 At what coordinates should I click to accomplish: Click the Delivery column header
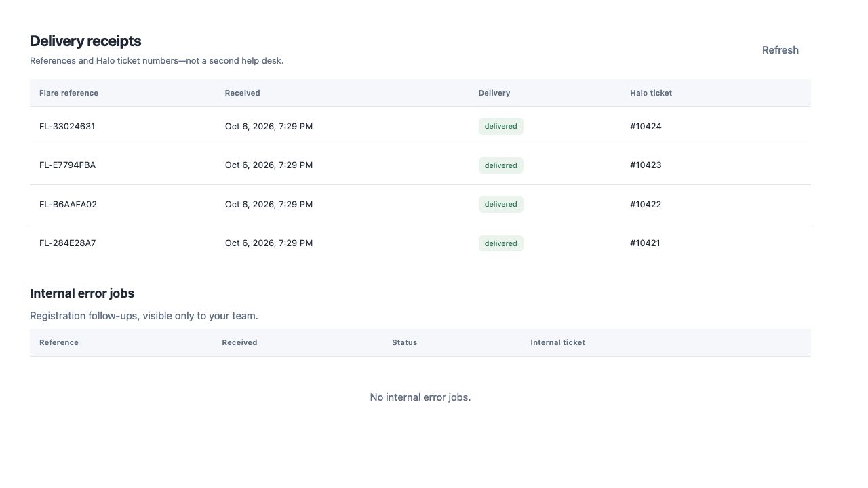coord(494,94)
